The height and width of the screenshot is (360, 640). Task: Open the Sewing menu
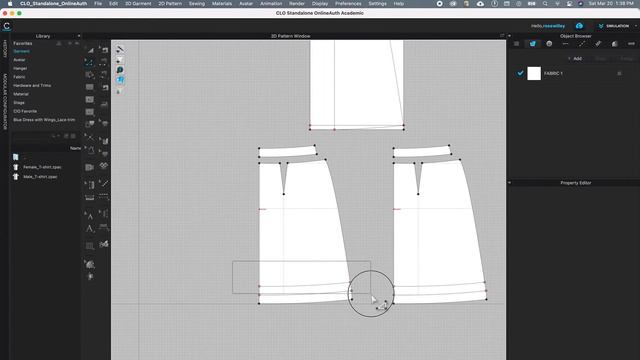pos(197,3)
